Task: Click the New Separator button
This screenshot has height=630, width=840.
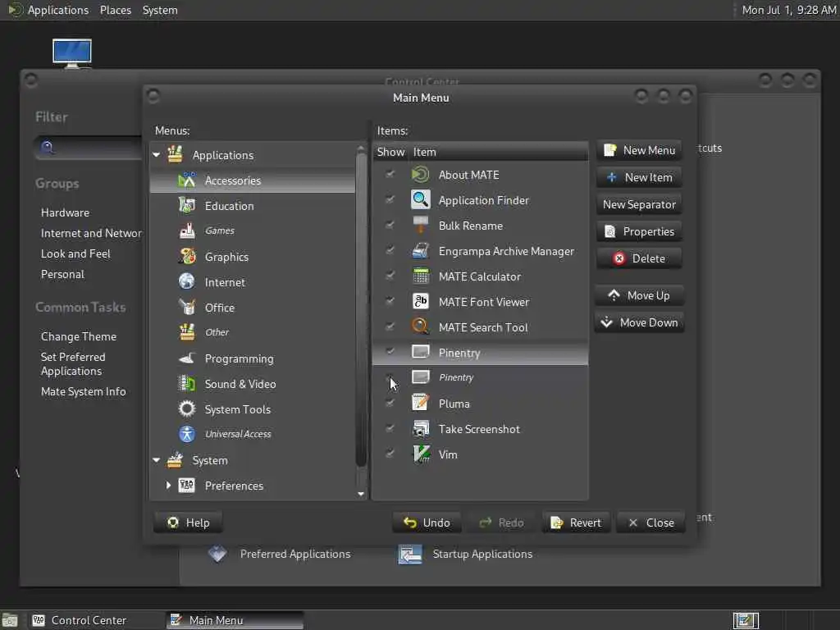Action: pos(639,204)
